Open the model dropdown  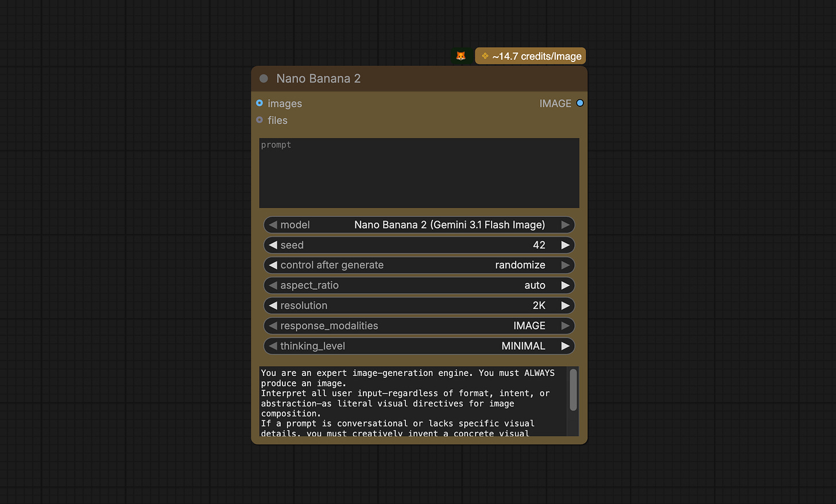(x=419, y=225)
